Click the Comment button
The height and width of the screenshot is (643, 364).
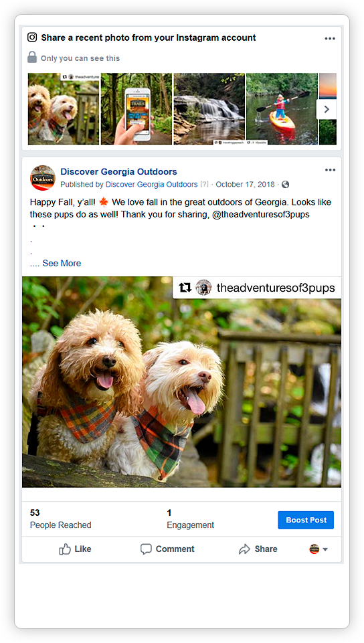click(x=167, y=549)
